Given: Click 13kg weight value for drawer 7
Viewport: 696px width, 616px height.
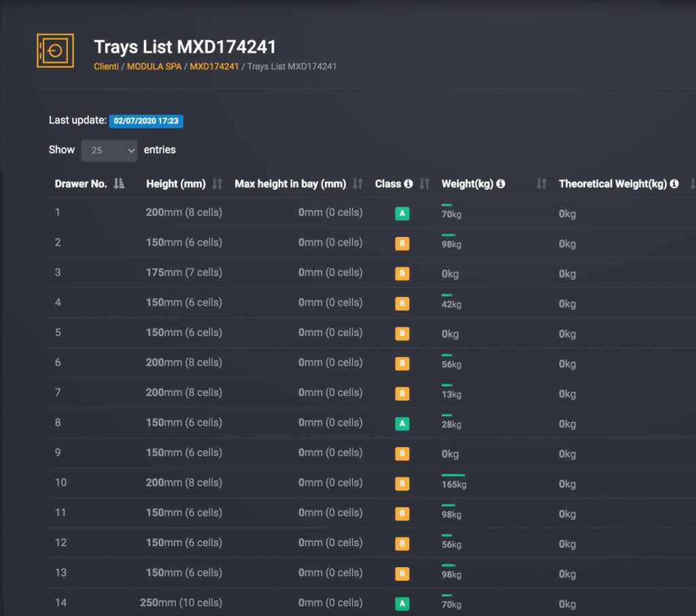Looking at the screenshot, I should 451,395.
